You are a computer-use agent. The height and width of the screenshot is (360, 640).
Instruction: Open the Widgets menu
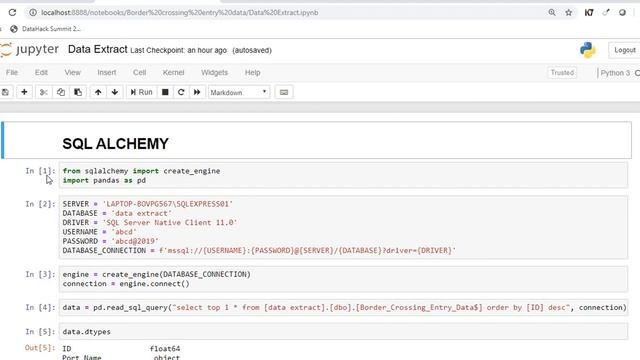(214, 73)
